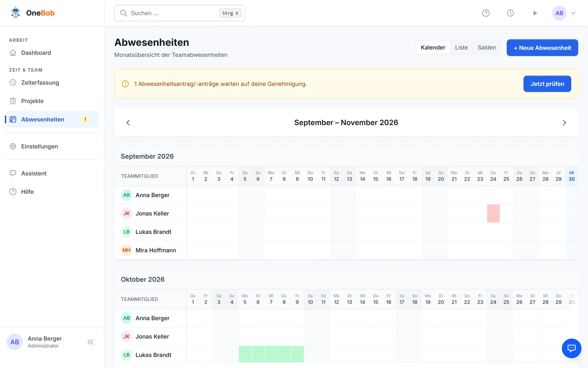Click Strg K shortcut hint in search
This screenshot has width=588, height=368.
(230, 13)
